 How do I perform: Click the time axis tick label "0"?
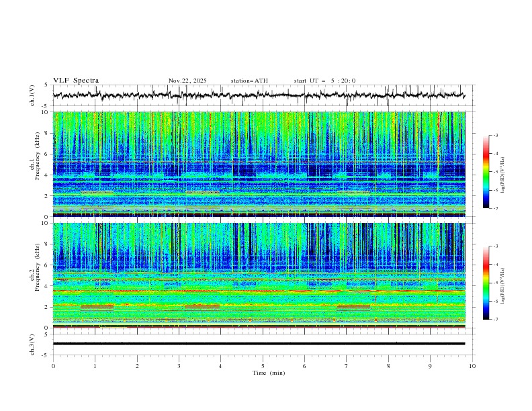pyautogui.click(x=53, y=366)
